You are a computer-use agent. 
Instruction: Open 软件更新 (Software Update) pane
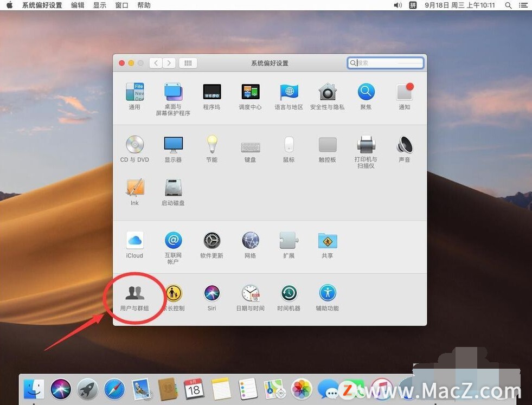[x=211, y=245]
